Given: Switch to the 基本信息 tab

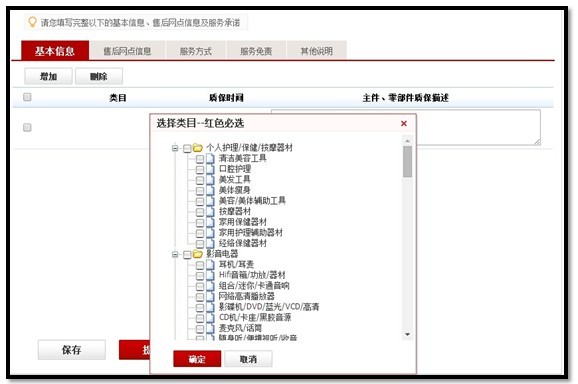Looking at the screenshot, I should [x=55, y=50].
